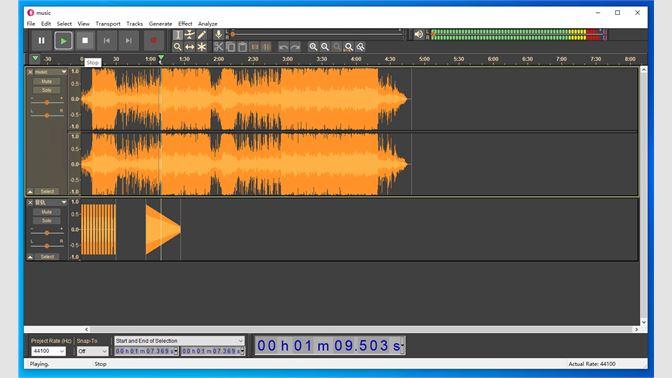
Task: Open the Tracks menu
Action: pyautogui.click(x=135, y=24)
